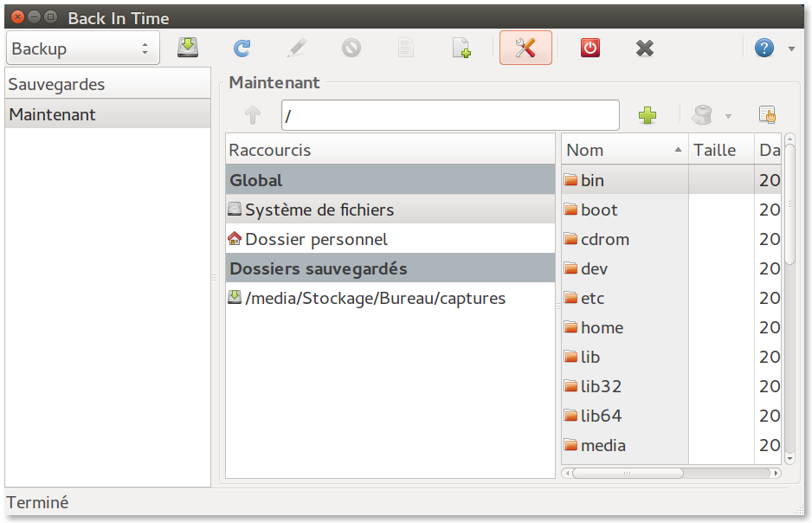Viewport: 812px width, 523px height.
Task: Click the file list horizontal scrollbar
Action: click(628, 474)
